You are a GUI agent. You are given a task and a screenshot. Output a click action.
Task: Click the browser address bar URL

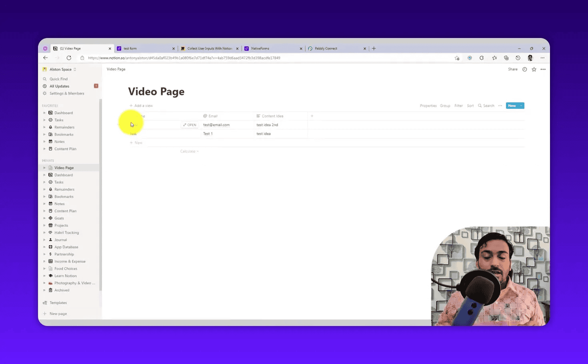184,58
